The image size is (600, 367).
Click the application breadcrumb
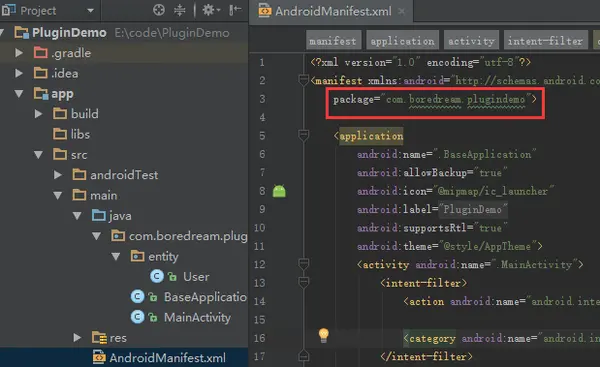403,41
